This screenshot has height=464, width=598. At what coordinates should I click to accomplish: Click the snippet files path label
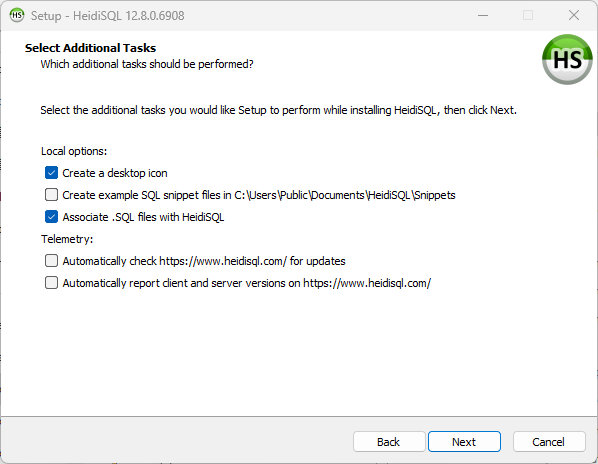pyautogui.click(x=259, y=195)
